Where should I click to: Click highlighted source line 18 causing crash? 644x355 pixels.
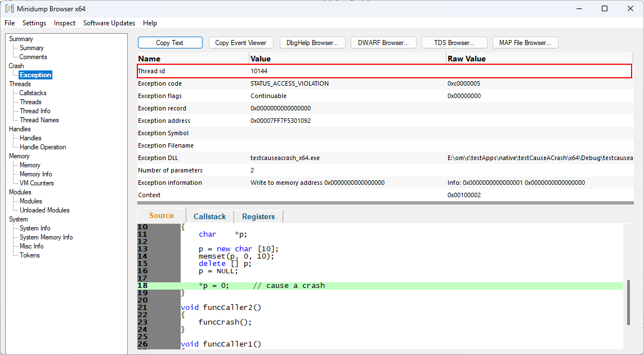point(380,286)
